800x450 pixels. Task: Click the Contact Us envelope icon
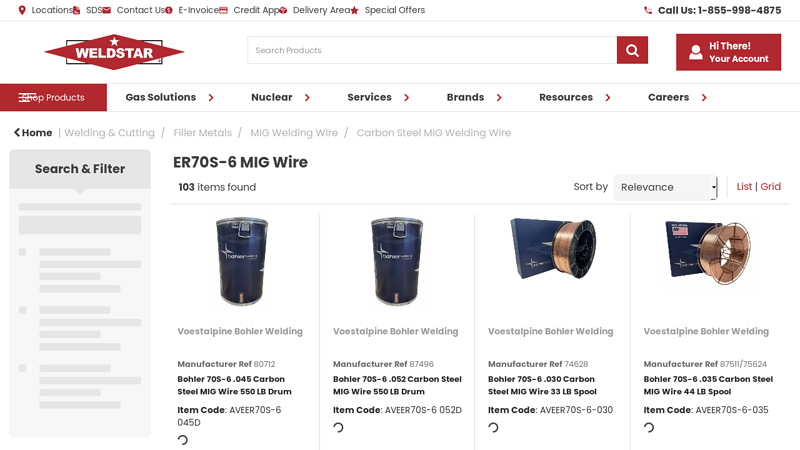pyautogui.click(x=107, y=10)
